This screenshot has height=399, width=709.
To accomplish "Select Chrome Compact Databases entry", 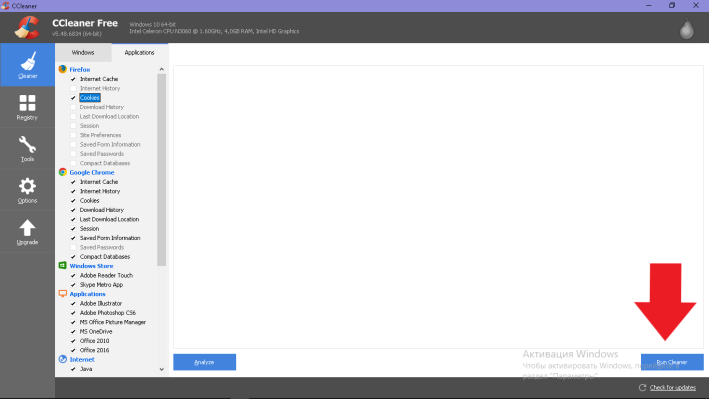I will 105,256.
